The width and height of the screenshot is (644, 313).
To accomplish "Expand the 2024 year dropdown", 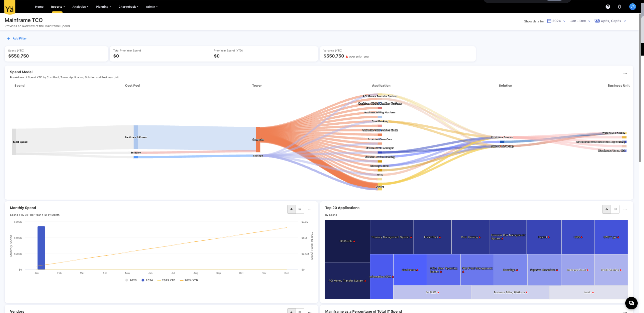I will click(556, 21).
